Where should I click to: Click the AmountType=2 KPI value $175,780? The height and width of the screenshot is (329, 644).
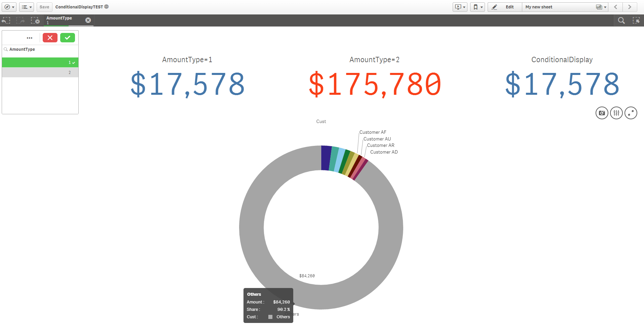click(375, 84)
